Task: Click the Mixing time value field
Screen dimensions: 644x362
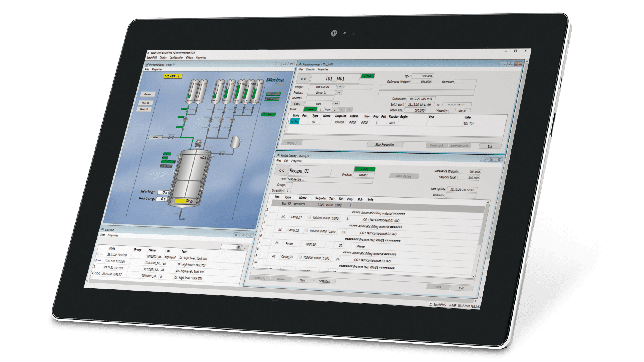Action: click(x=163, y=192)
